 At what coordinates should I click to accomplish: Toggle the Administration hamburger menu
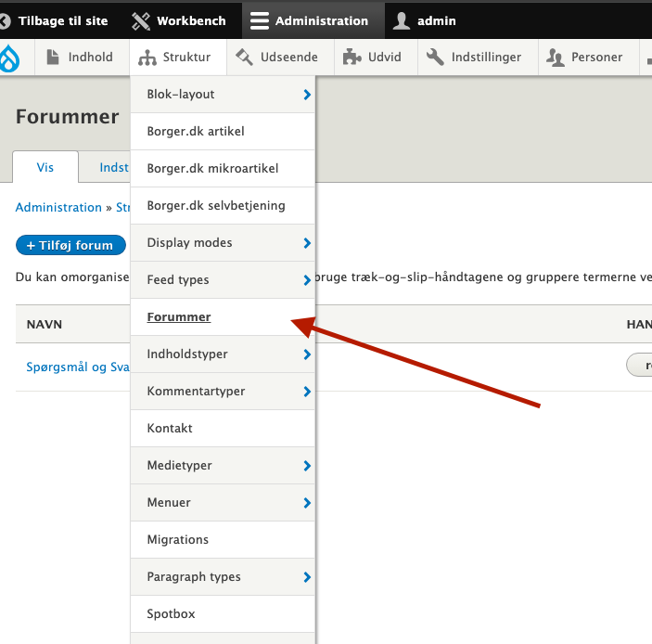tap(260, 20)
